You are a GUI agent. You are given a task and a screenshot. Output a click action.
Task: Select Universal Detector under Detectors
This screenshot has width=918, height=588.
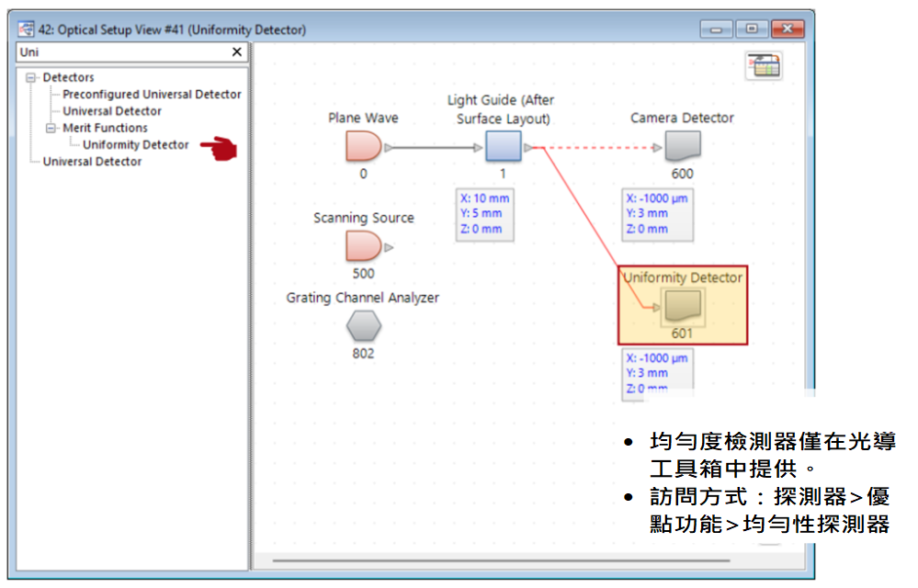[112, 111]
